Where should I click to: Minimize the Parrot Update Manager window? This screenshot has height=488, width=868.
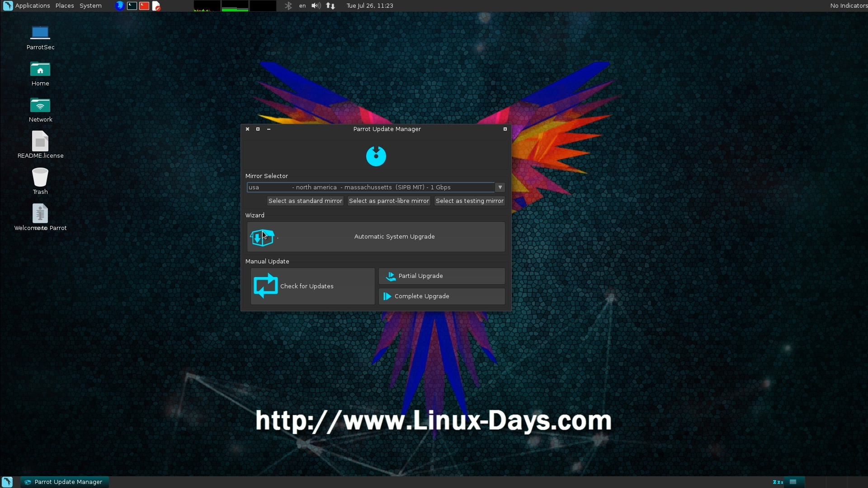click(269, 129)
